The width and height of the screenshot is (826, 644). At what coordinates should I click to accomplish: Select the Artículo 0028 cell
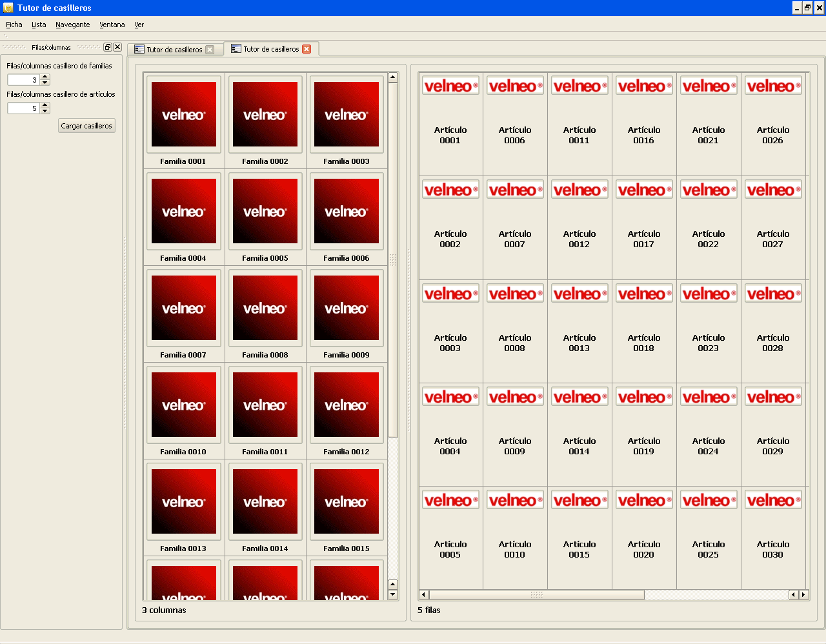point(773,332)
